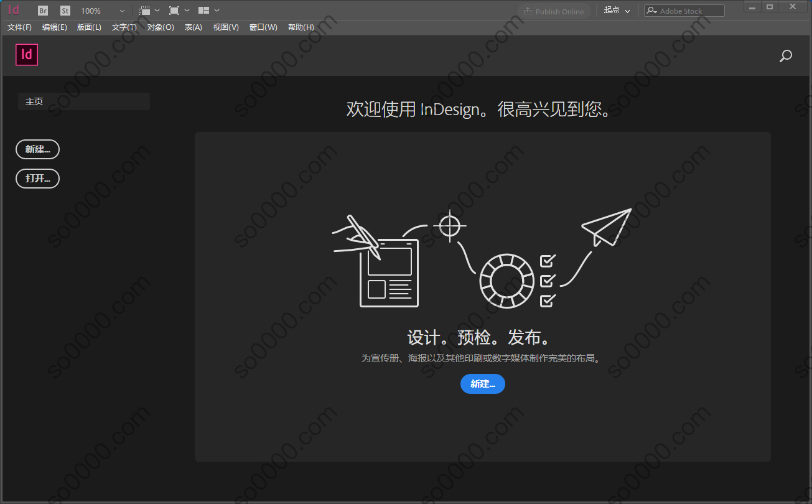The height and width of the screenshot is (504, 812).
Task: Click the Arrange Documents icon
Action: (x=203, y=11)
